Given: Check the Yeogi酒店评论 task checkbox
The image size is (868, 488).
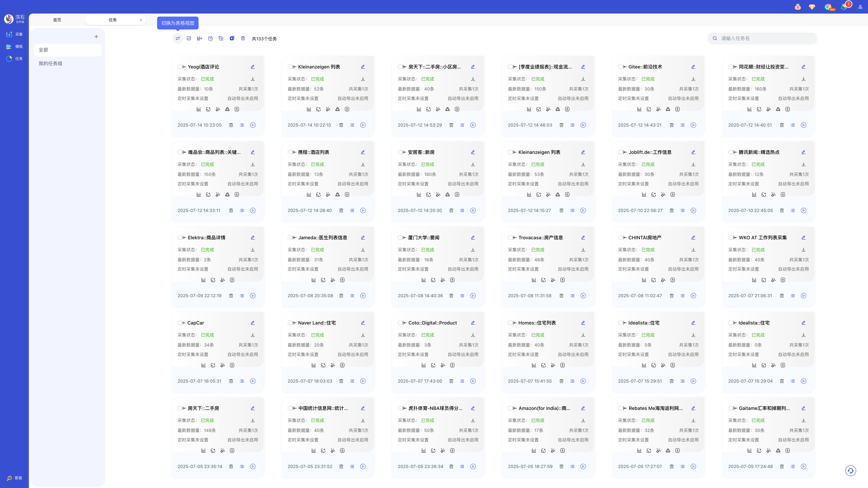Looking at the screenshot, I should tap(180, 67).
